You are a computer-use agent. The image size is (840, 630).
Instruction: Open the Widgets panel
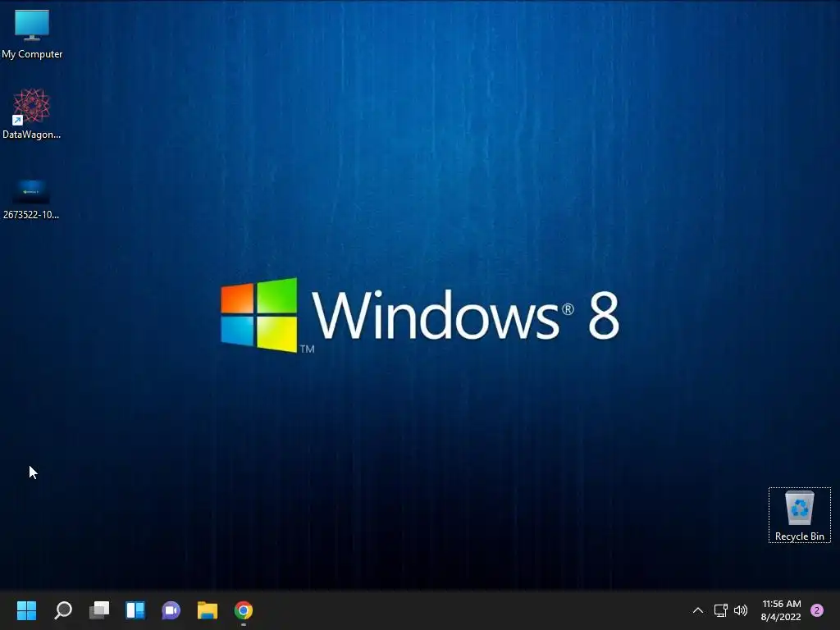(x=135, y=610)
